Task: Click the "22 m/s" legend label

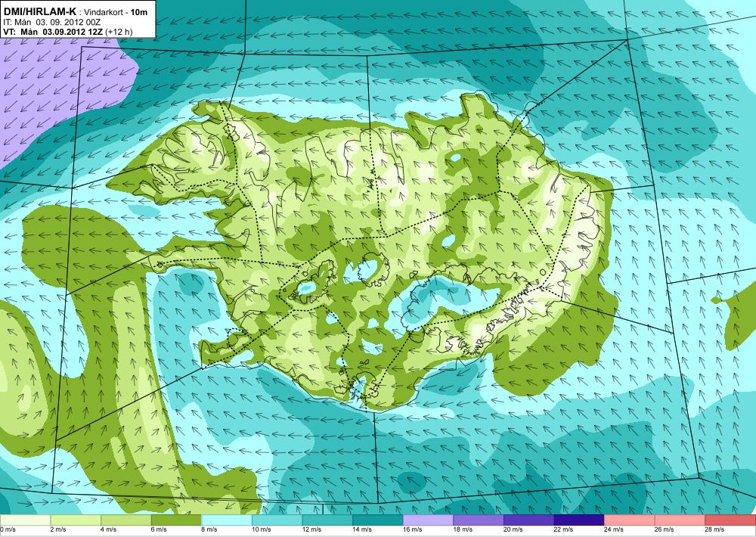Action: click(564, 529)
